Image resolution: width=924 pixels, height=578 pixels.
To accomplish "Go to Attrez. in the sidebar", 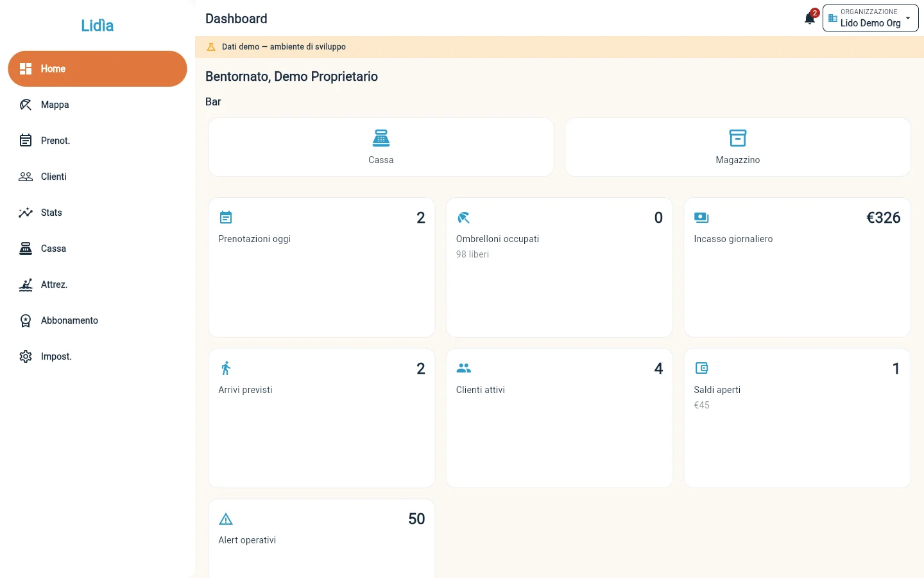I will (x=98, y=285).
